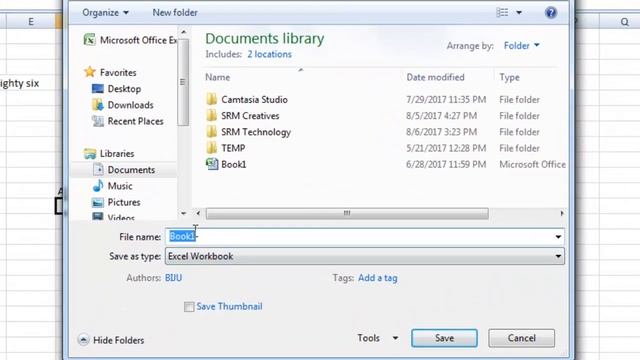Click Add a tag

click(x=378, y=278)
